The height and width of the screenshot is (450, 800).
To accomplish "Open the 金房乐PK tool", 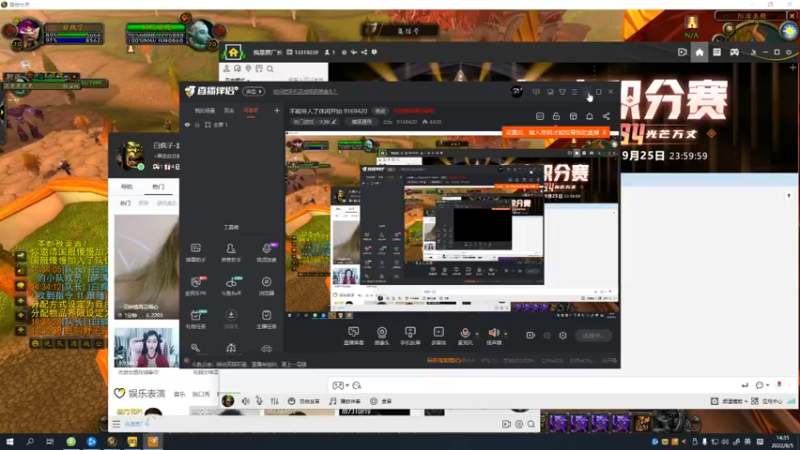I will 195,286.
